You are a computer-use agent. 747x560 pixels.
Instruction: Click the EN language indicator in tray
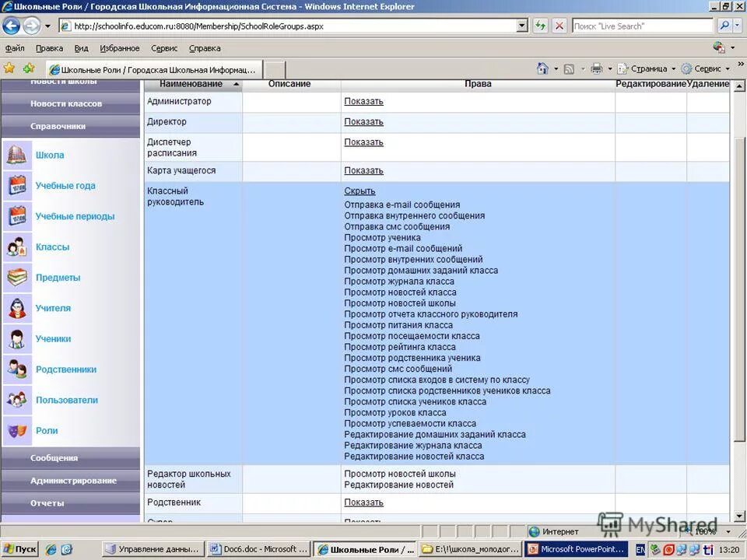pos(640,550)
